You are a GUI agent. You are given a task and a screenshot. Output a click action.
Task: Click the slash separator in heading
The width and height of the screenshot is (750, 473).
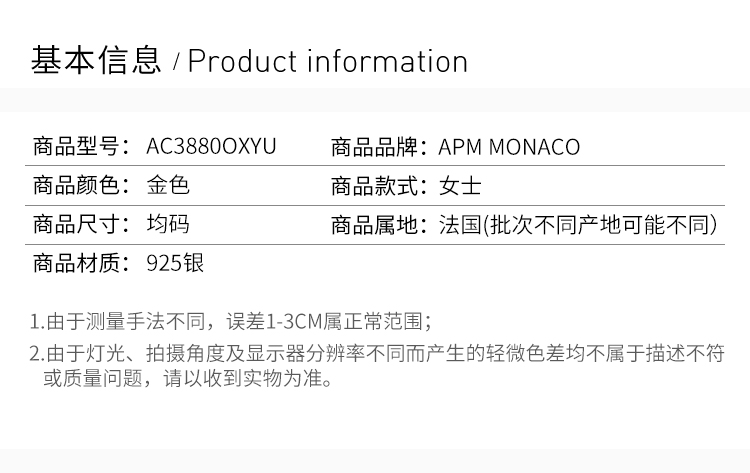tap(176, 63)
